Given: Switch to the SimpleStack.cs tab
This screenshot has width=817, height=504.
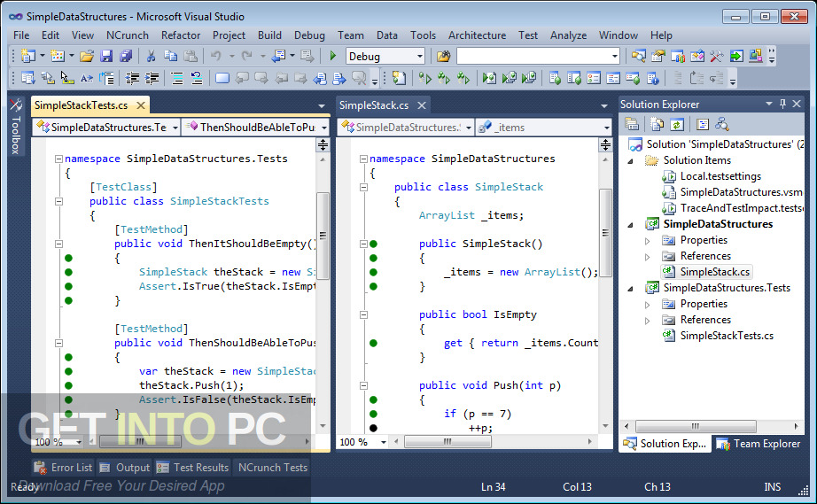Looking at the screenshot, I should click(374, 105).
